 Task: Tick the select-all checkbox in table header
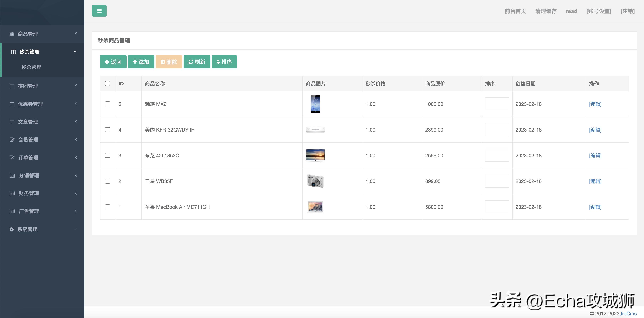(x=108, y=84)
